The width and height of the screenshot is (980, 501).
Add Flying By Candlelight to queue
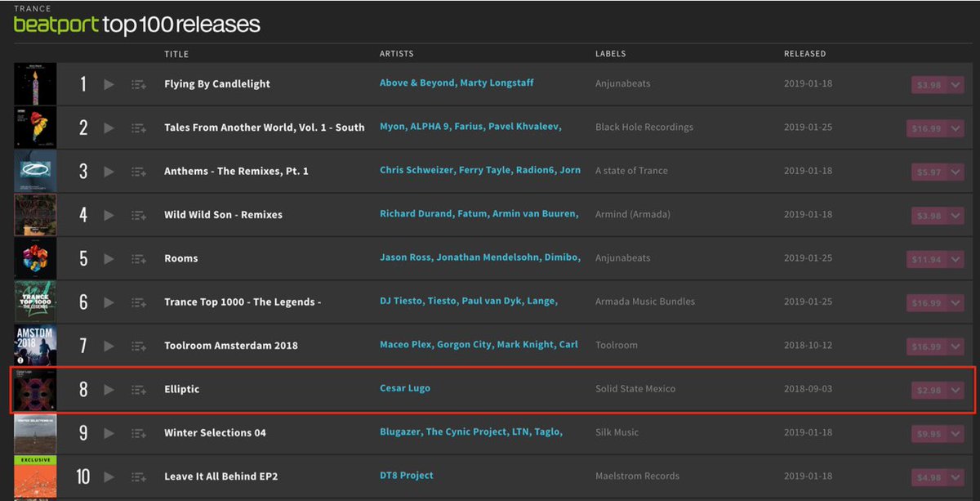click(139, 84)
